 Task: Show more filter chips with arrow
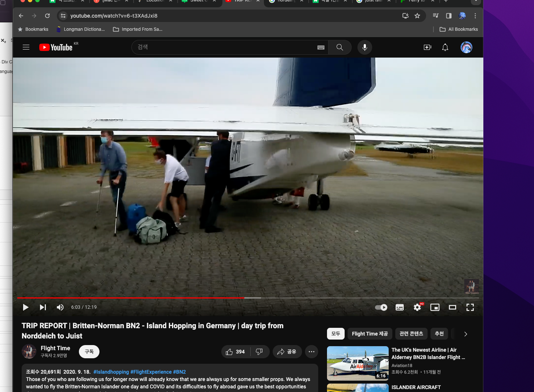(466, 334)
